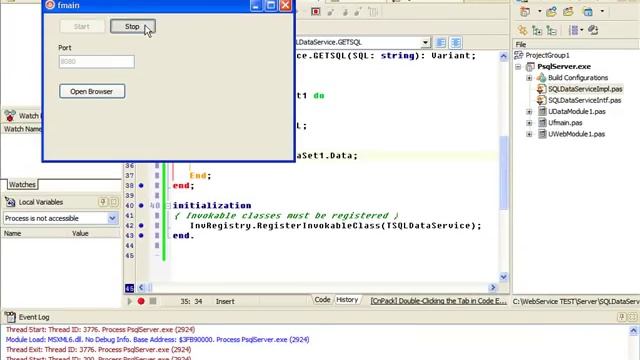Click the sync refresh icon in Project Manager
The width and height of the screenshot is (640, 360).
[x=593, y=30]
